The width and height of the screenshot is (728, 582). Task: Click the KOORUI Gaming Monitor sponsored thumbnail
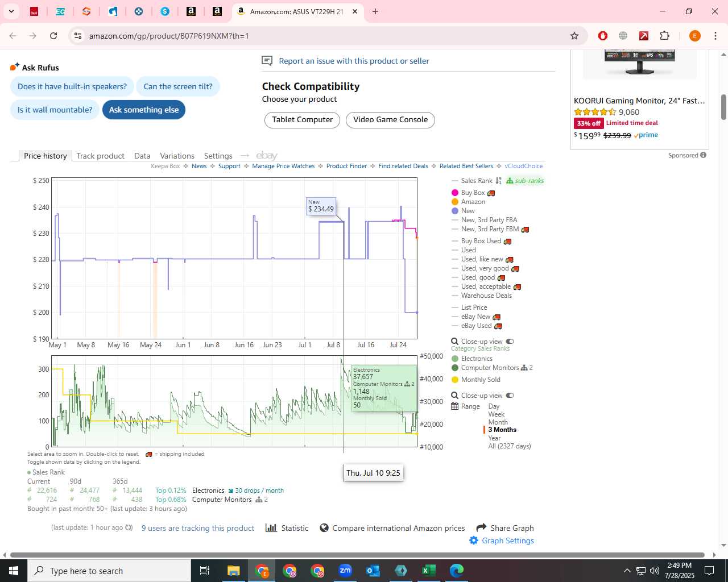(640, 64)
